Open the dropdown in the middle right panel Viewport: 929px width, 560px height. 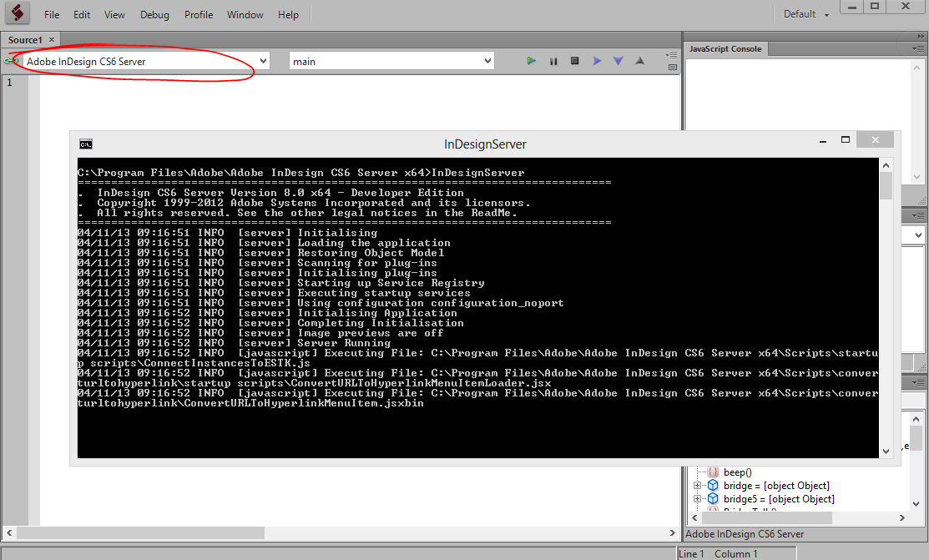click(918, 235)
